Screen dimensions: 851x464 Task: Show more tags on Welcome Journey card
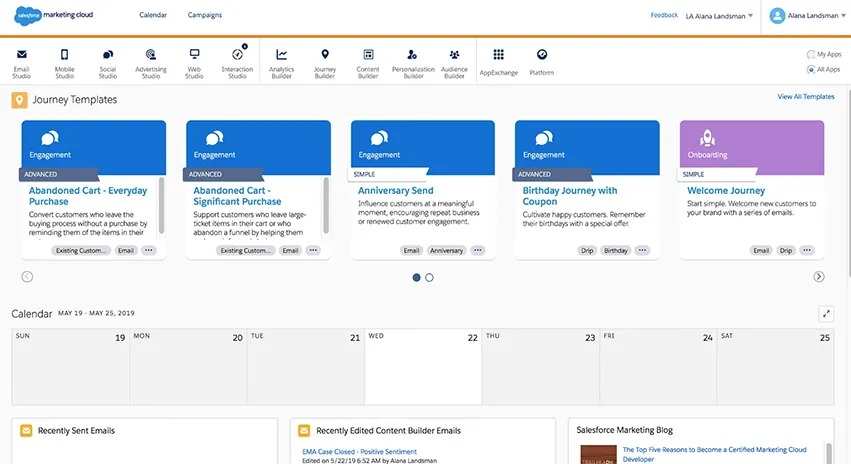click(x=807, y=250)
